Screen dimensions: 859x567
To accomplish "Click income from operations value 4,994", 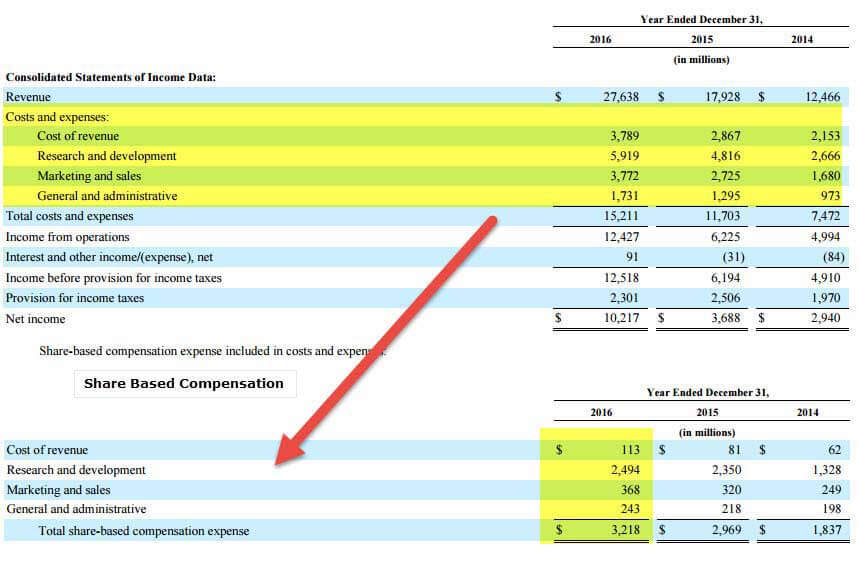I will [826, 237].
